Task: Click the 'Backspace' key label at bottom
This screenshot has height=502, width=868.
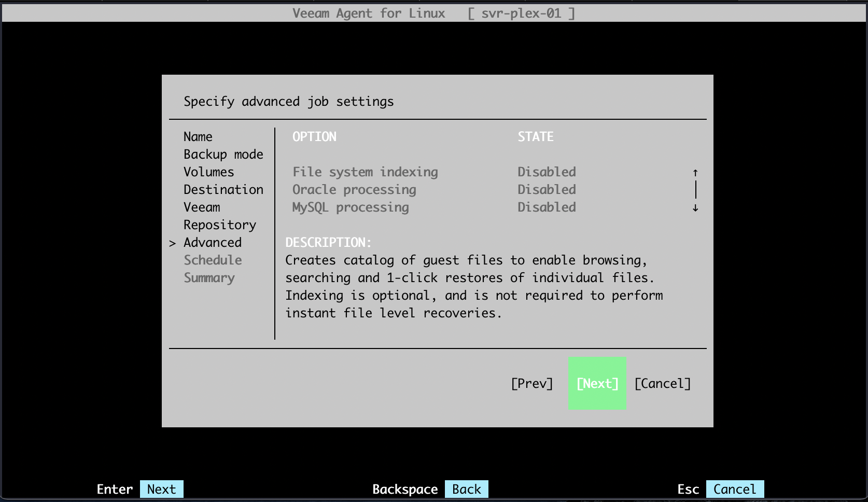Action: [405, 489]
